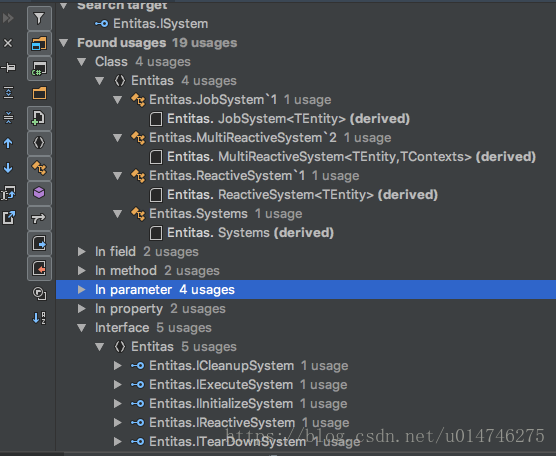The width and height of the screenshot is (556, 456).
Task: Click the double chevron icon at top left
Action: click(x=8, y=18)
